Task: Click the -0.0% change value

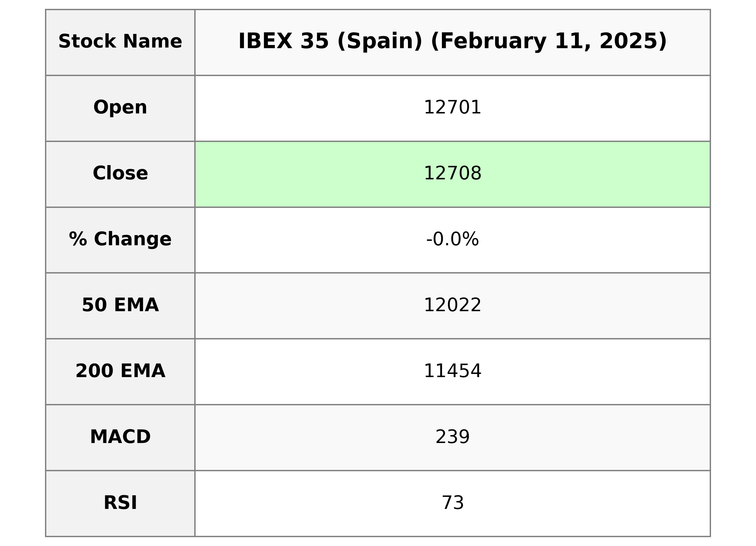Action: [452, 240]
